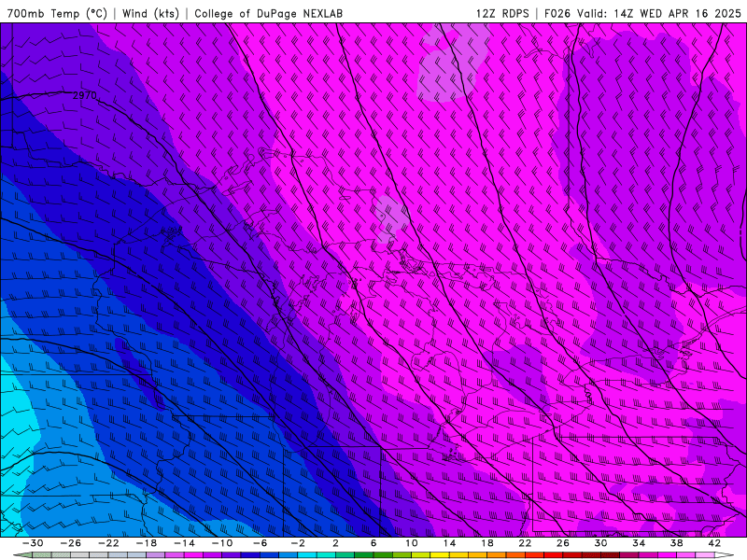Image resolution: width=747 pixels, height=560 pixels.
Task: Pick the yellow colorbar swatch under '14'
Action: [x=440, y=555]
